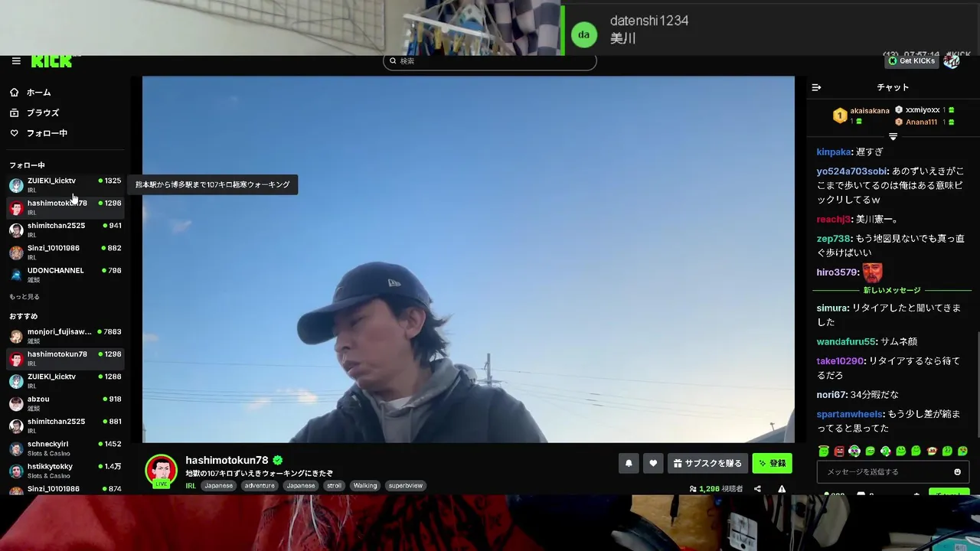
Task: Open ZUIEKI_kicktv channel with 1266 viewers
Action: click(65, 380)
